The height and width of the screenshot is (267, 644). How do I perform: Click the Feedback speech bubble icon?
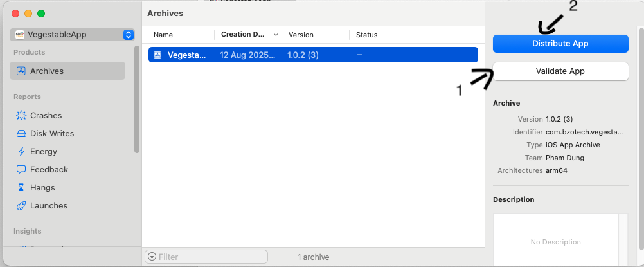click(21, 169)
